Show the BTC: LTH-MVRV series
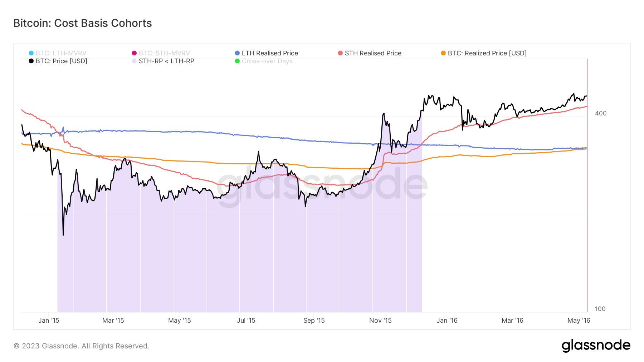 tap(61, 53)
